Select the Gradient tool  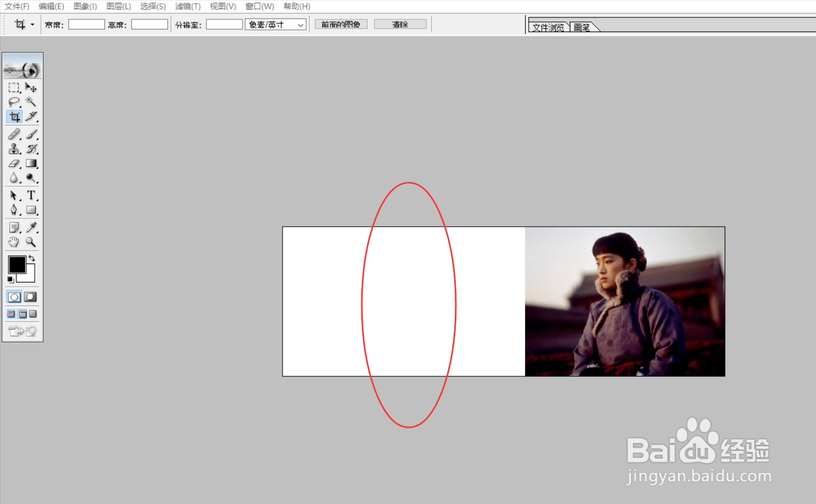[31, 164]
